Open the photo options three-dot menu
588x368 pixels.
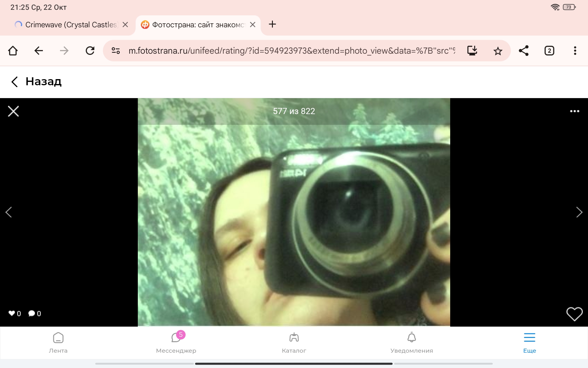click(x=575, y=111)
